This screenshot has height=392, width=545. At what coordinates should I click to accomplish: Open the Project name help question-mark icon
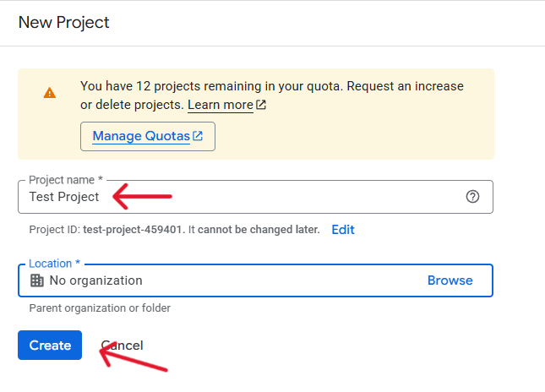[472, 197]
